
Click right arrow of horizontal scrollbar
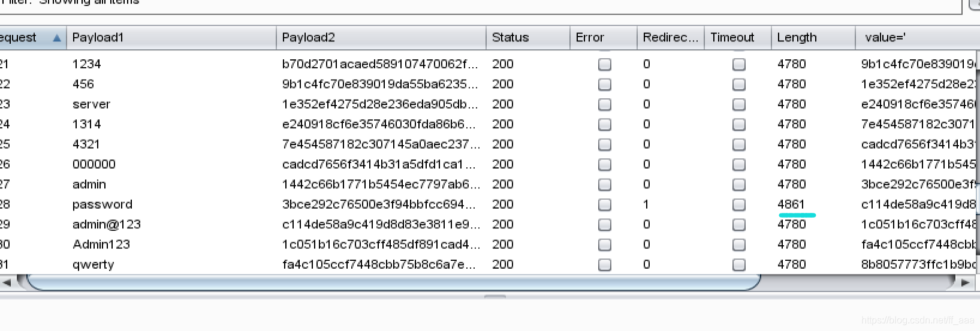click(x=965, y=282)
